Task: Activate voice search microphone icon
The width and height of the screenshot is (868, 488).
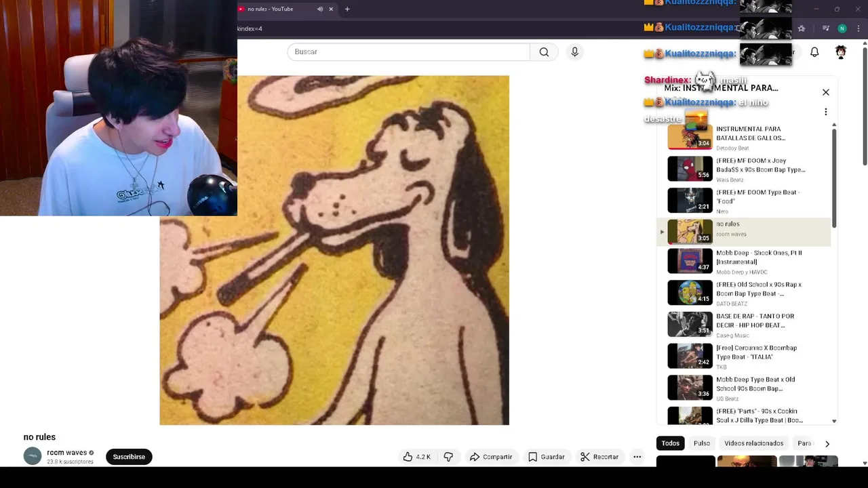Action: [574, 52]
